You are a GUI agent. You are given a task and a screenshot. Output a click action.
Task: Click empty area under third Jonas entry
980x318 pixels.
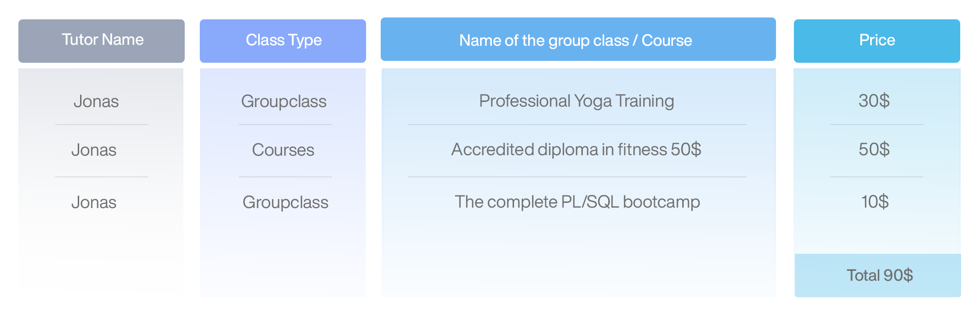coord(101,255)
